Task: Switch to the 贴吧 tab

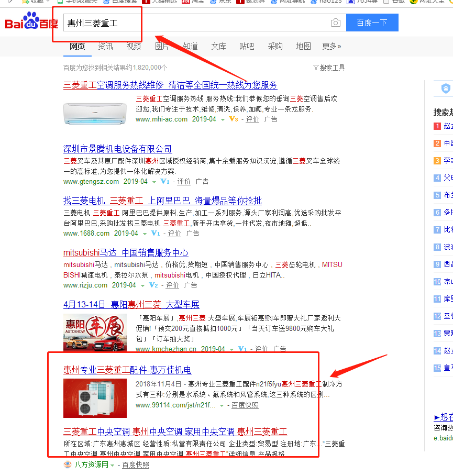Action: point(247,47)
